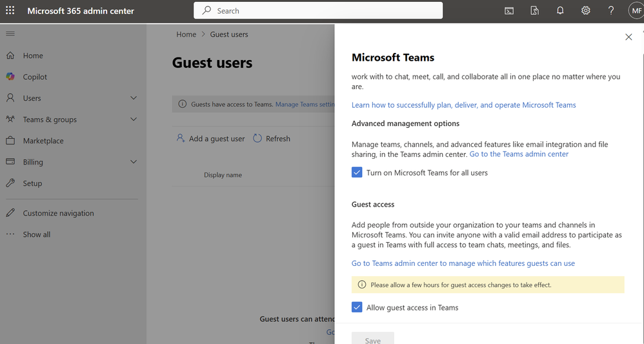Open Copilot from the sidebar
This screenshot has width=644, height=344.
[35, 77]
